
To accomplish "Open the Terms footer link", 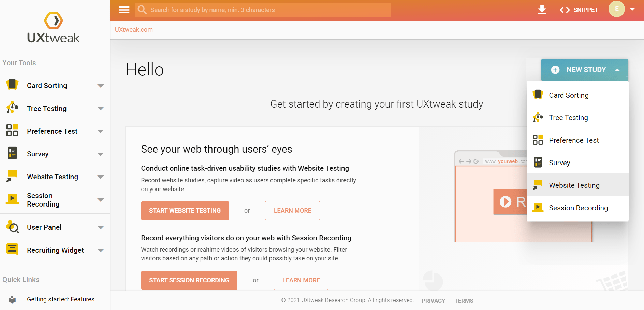I will pyautogui.click(x=464, y=301).
